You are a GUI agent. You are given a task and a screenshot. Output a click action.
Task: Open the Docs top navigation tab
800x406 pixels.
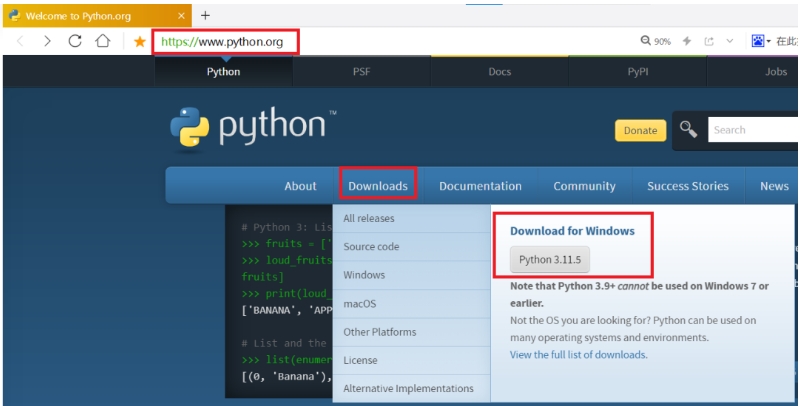pyautogui.click(x=499, y=72)
